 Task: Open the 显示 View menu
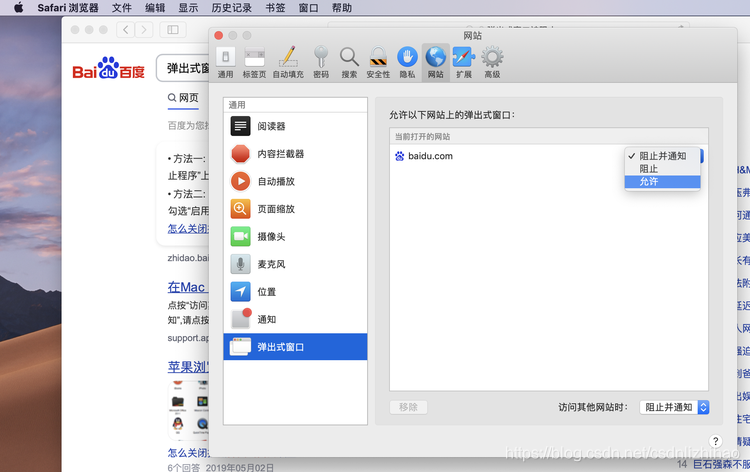188,8
